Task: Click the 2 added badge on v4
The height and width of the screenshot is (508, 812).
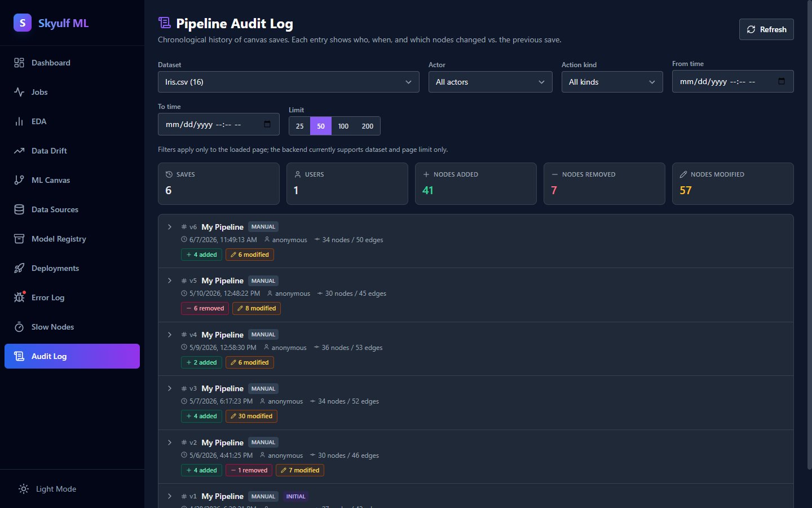Action: pyautogui.click(x=201, y=362)
